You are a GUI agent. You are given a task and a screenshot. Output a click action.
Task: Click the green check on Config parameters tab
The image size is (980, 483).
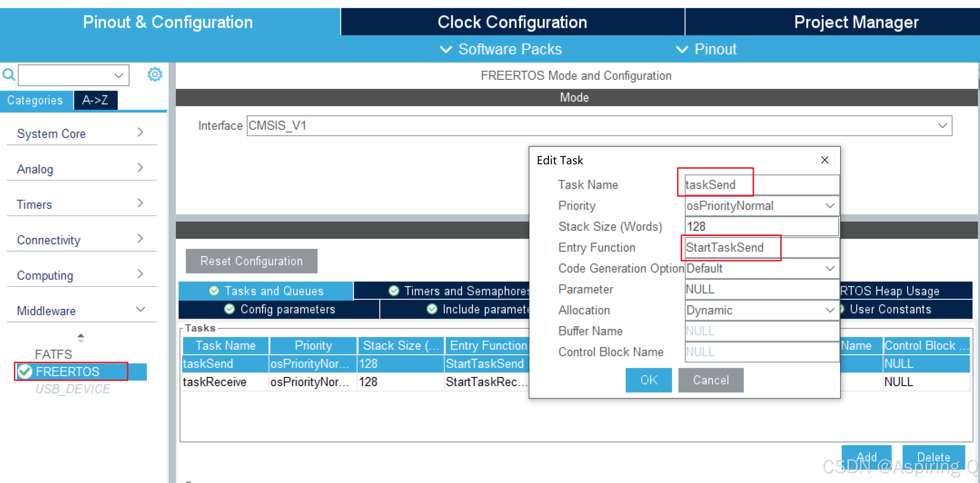(230, 309)
